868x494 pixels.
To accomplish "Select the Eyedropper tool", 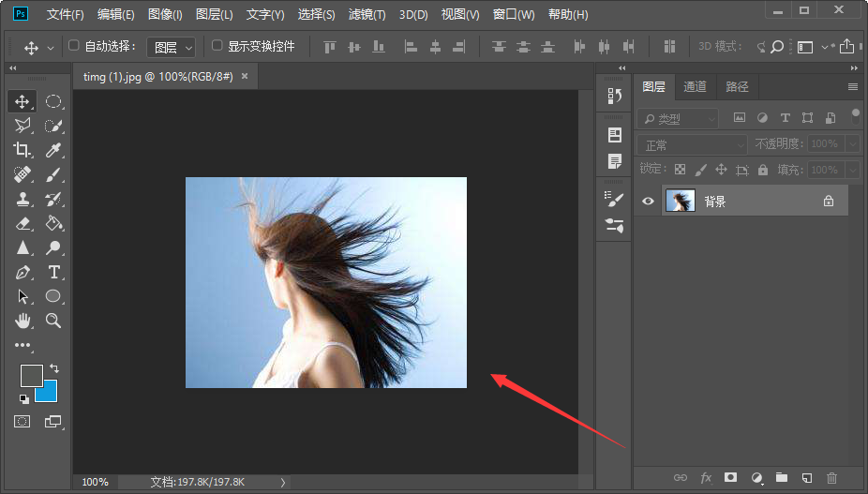I will (53, 150).
